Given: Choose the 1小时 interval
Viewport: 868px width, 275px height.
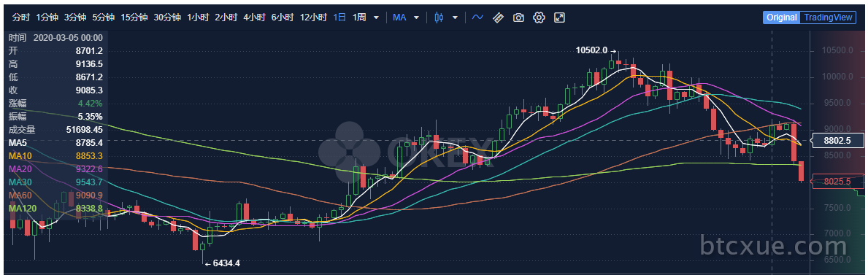Looking at the screenshot, I should tap(198, 18).
